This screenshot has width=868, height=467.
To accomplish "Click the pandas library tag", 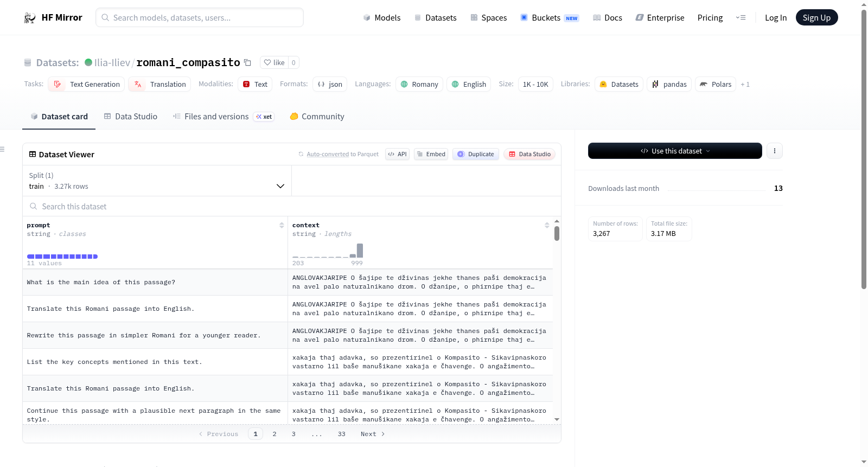I will point(669,84).
